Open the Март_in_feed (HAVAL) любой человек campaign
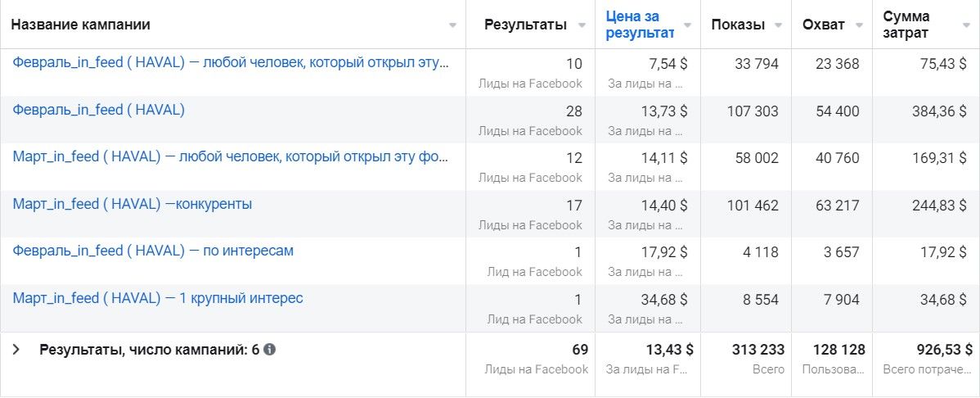 click(x=231, y=156)
